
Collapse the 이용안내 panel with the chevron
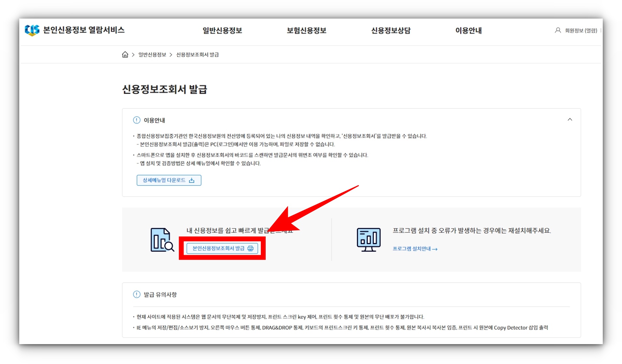570,119
